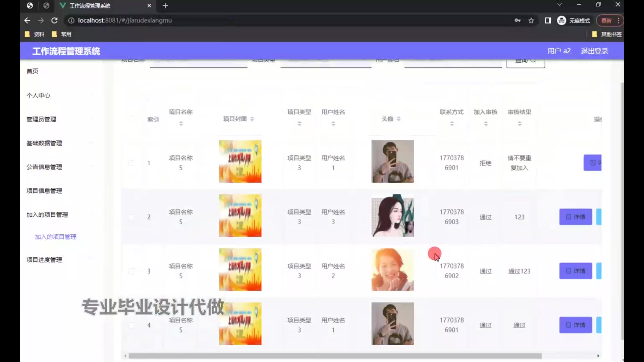Expand the 个人中心 sidebar menu
644x362 pixels.
[39, 96]
